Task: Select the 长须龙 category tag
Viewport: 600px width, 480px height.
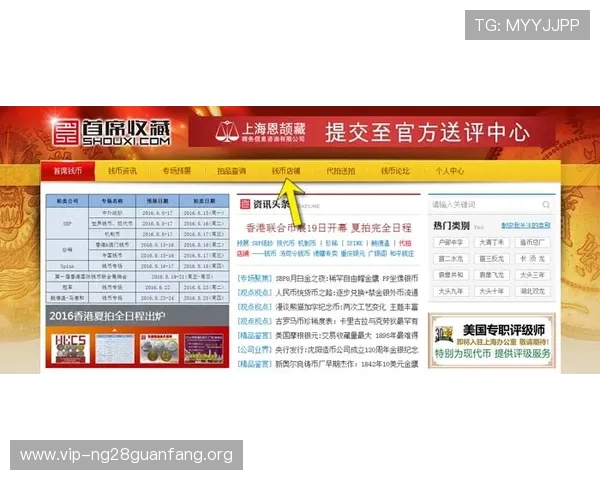Action: tap(532, 259)
